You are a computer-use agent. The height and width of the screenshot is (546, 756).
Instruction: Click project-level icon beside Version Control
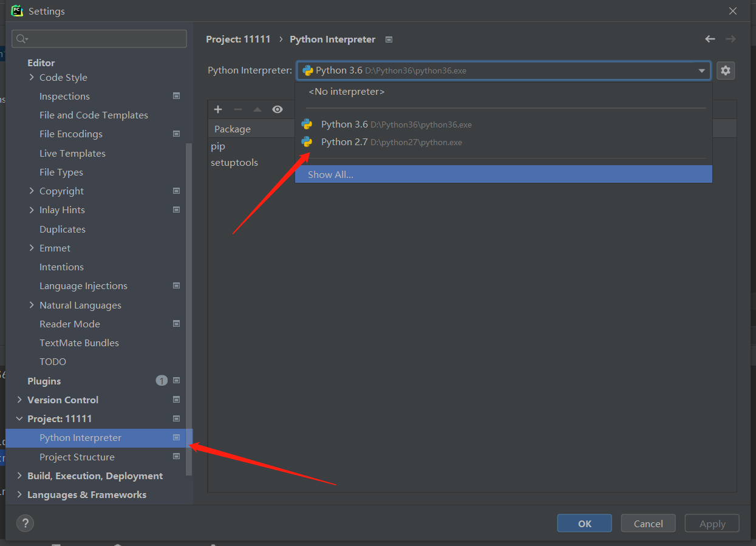pyautogui.click(x=176, y=400)
